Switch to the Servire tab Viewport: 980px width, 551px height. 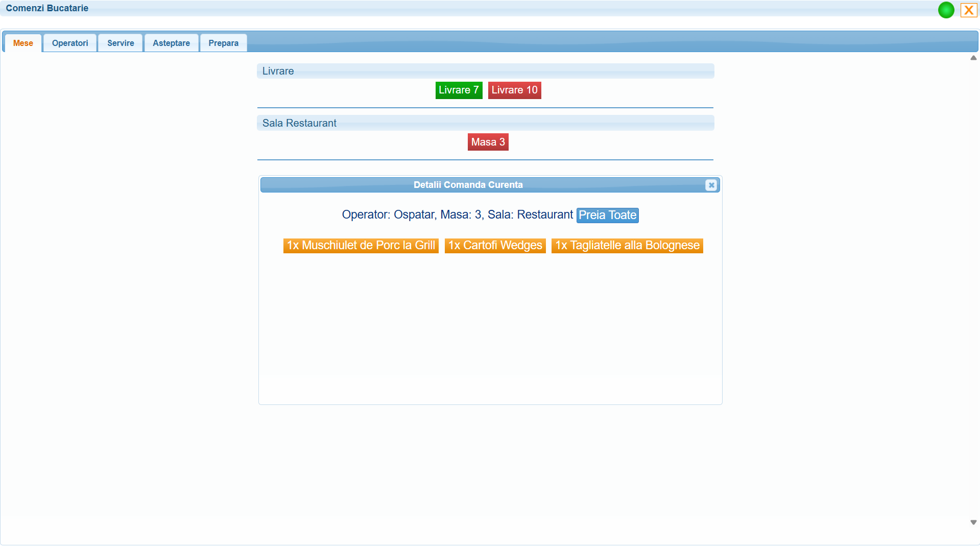coord(120,43)
